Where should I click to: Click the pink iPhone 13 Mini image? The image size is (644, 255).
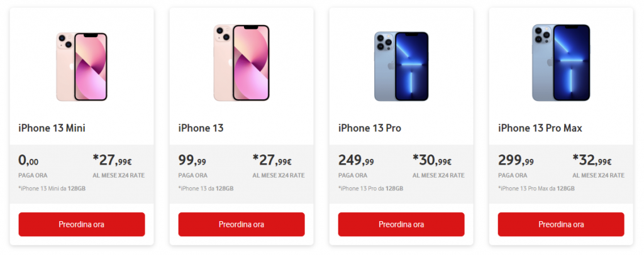[x=82, y=67]
